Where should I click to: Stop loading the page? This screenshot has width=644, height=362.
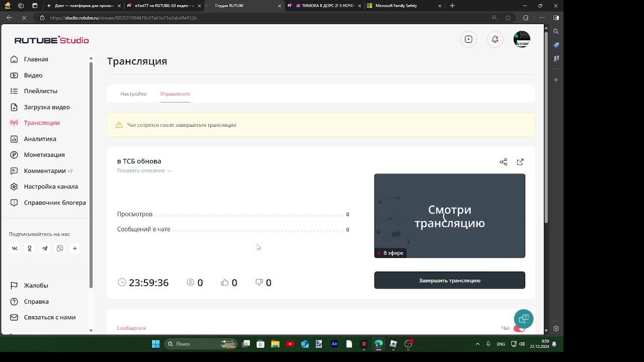(24, 18)
